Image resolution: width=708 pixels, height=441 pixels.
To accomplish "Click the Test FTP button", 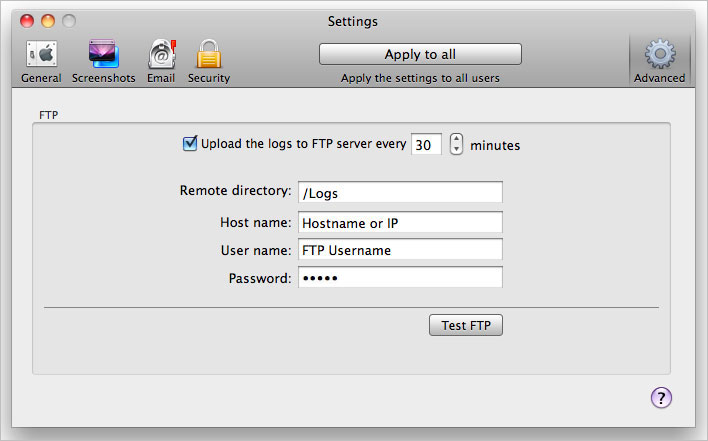I will tap(466, 325).
